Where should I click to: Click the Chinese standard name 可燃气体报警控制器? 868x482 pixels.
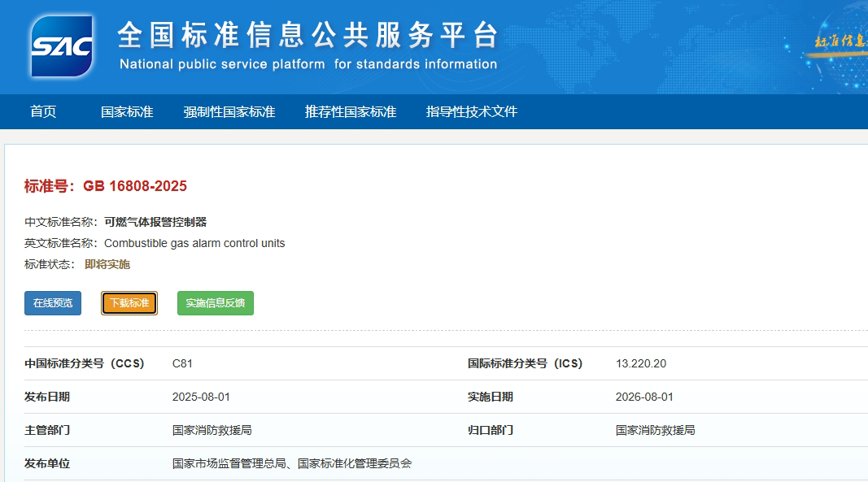click(155, 222)
